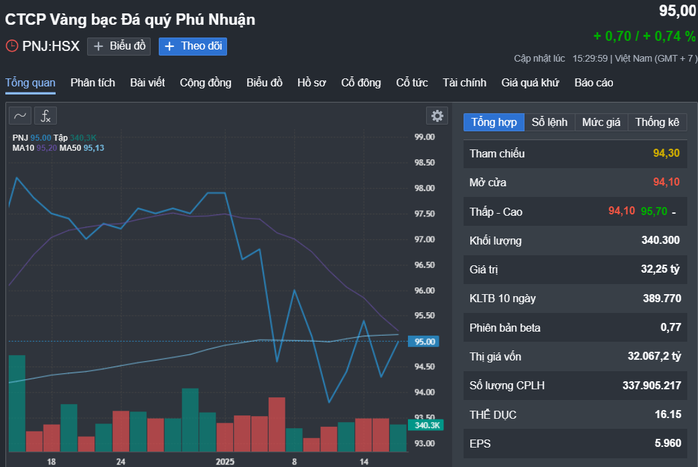Open the fx indicators icon

pyautogui.click(x=45, y=116)
